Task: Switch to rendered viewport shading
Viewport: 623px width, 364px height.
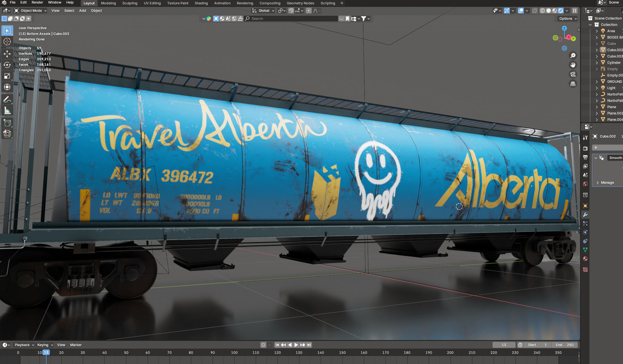Action: click(561, 11)
